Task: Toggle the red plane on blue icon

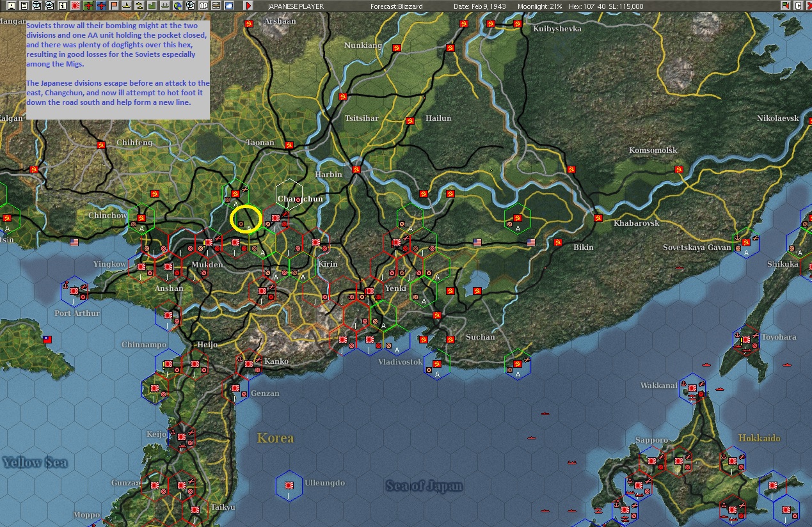Action: point(102,6)
